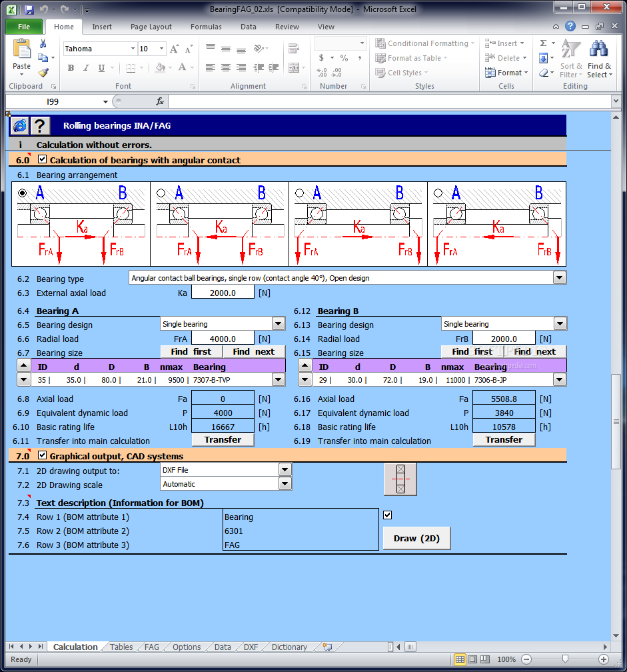Click the Cut scissors icon
This screenshot has width=627, height=672.
pos(43,43)
